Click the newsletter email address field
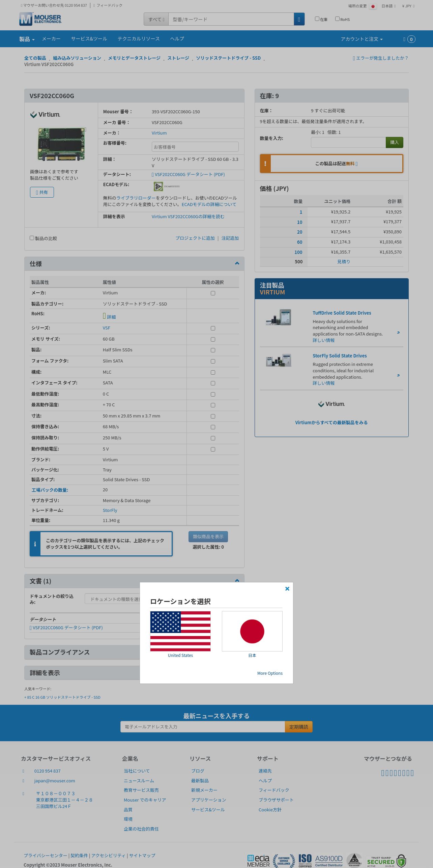 203,727
